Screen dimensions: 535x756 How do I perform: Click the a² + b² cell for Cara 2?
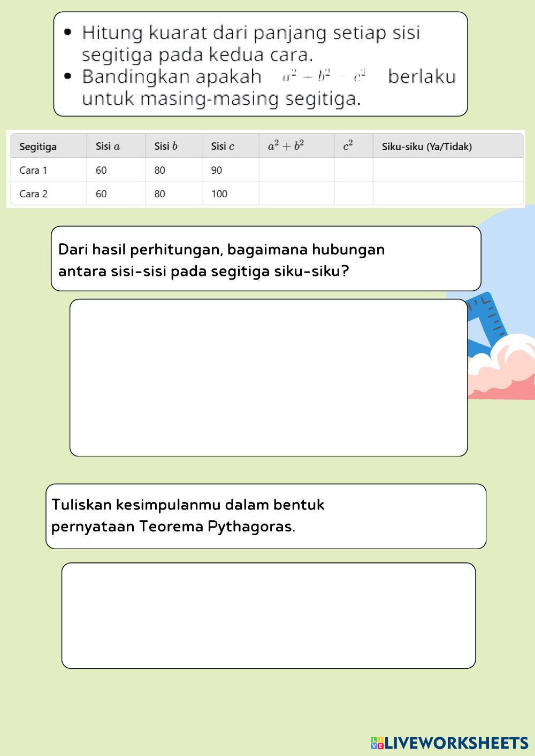(296, 194)
